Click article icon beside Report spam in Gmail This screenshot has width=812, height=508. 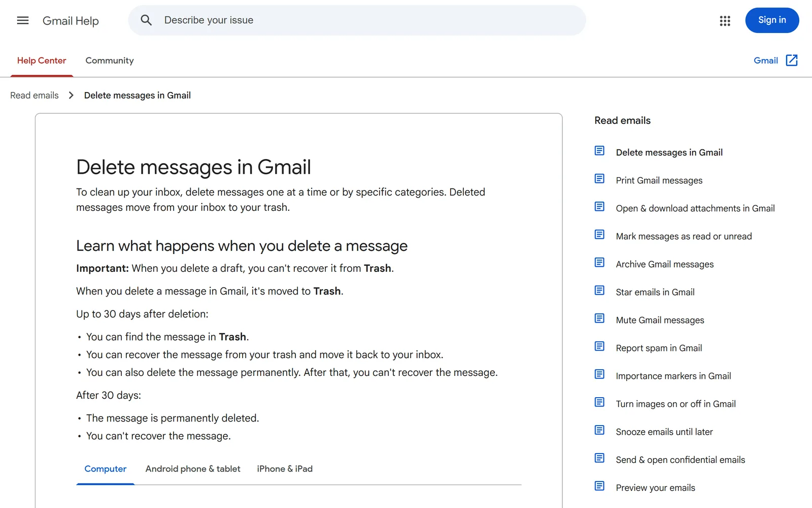[599, 346]
